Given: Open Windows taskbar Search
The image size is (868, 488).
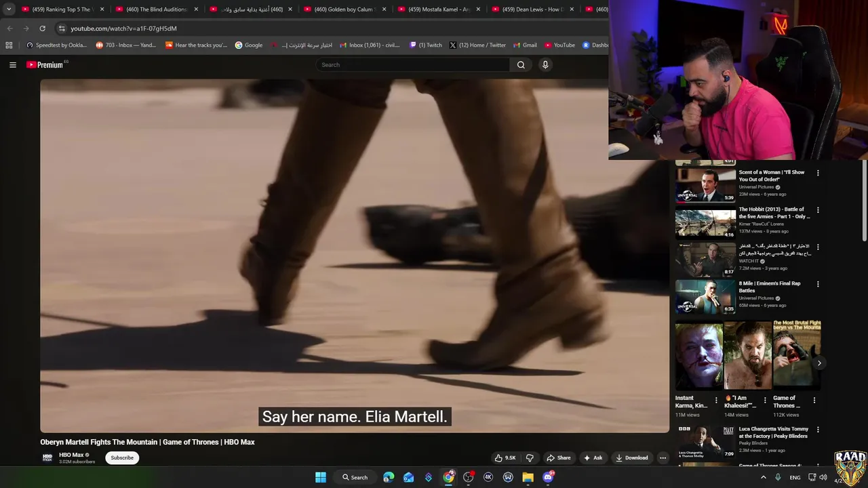Looking at the screenshot, I should pos(355,477).
